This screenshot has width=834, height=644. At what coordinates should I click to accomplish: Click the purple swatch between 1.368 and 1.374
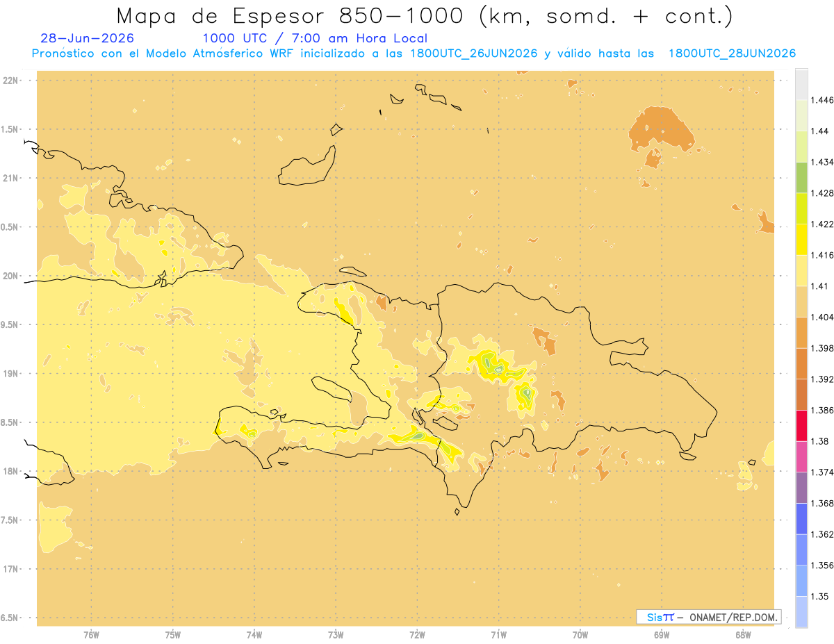[801, 488]
